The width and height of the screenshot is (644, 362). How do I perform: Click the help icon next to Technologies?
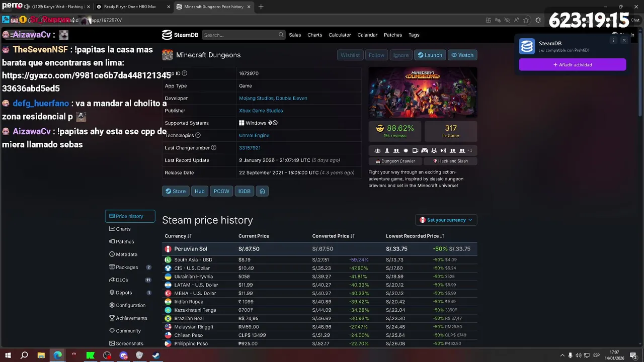click(198, 135)
